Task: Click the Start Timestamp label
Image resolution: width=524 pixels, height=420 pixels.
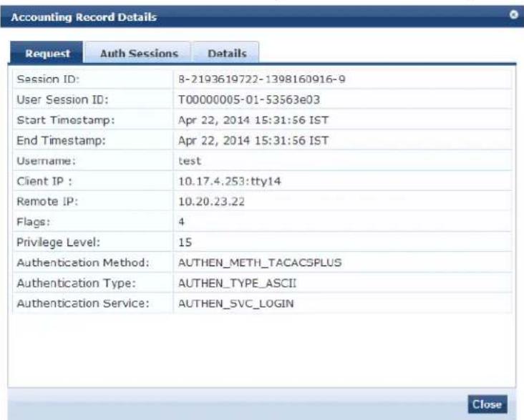Action: (x=66, y=120)
